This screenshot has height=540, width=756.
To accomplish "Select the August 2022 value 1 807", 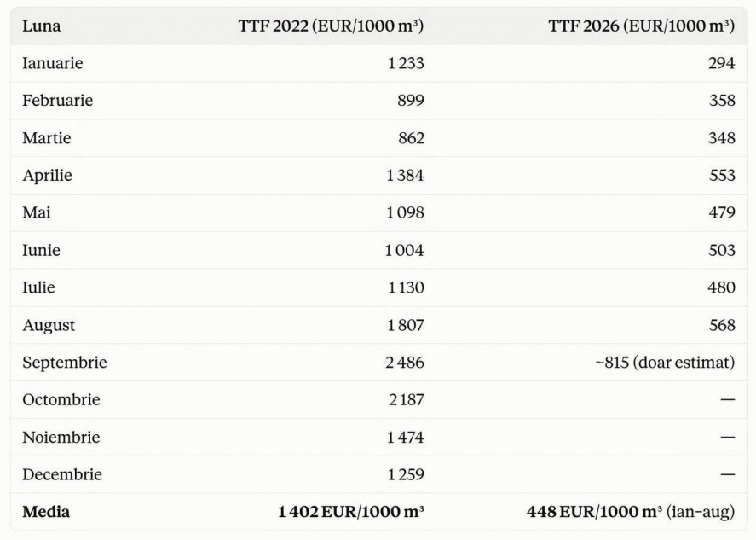I will click(x=406, y=325).
